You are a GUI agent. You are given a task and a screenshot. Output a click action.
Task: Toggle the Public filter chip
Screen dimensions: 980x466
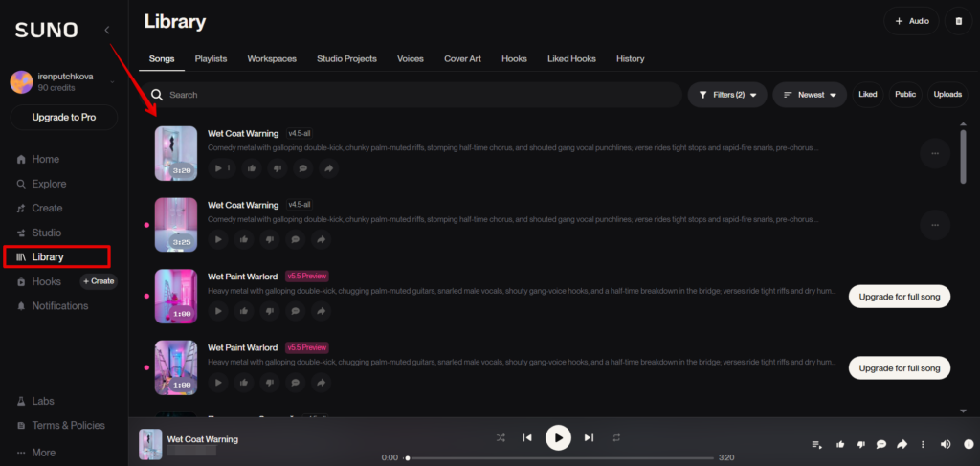pyautogui.click(x=905, y=95)
